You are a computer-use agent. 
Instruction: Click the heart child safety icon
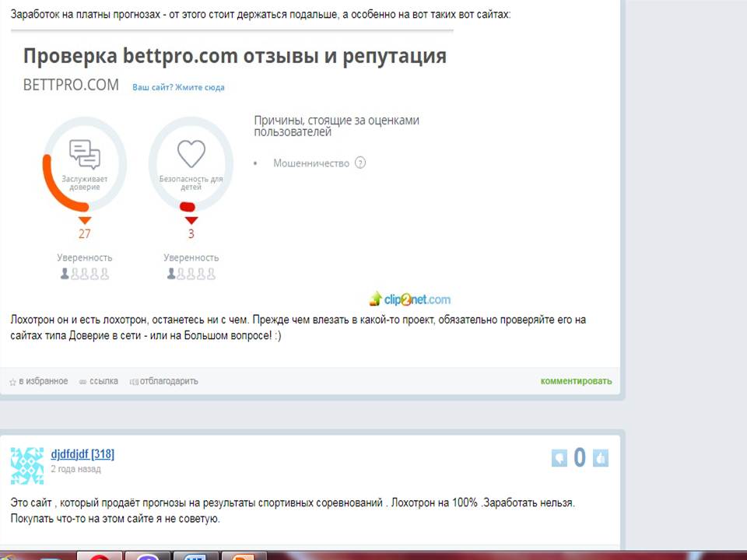(x=191, y=154)
